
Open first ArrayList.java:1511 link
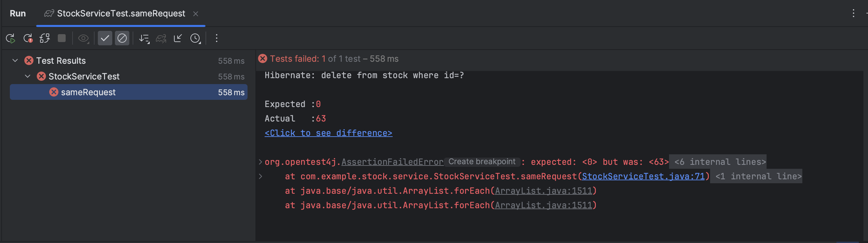pos(543,191)
